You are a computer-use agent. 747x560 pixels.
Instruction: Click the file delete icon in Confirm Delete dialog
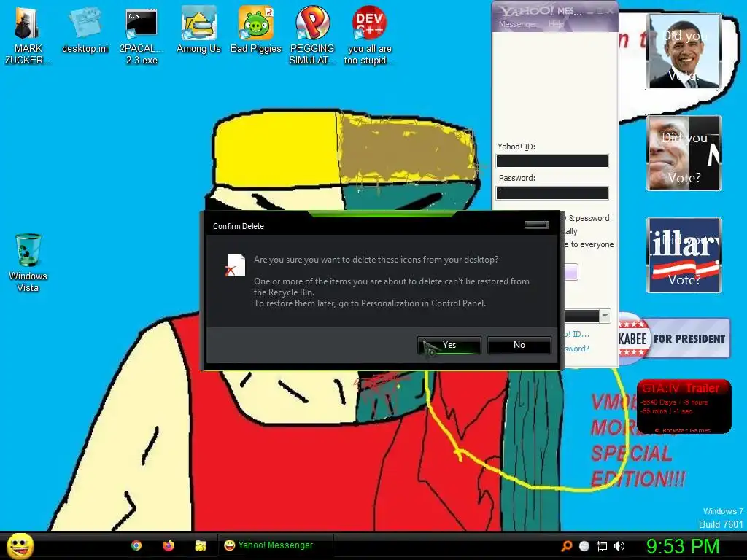[235, 265]
